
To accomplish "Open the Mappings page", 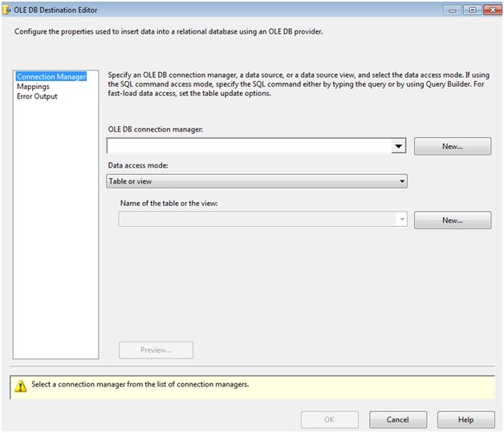I will click(x=33, y=87).
